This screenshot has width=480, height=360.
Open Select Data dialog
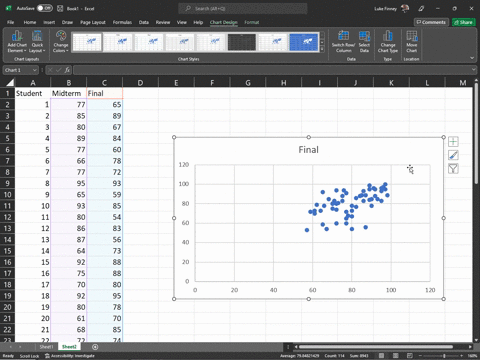364,42
